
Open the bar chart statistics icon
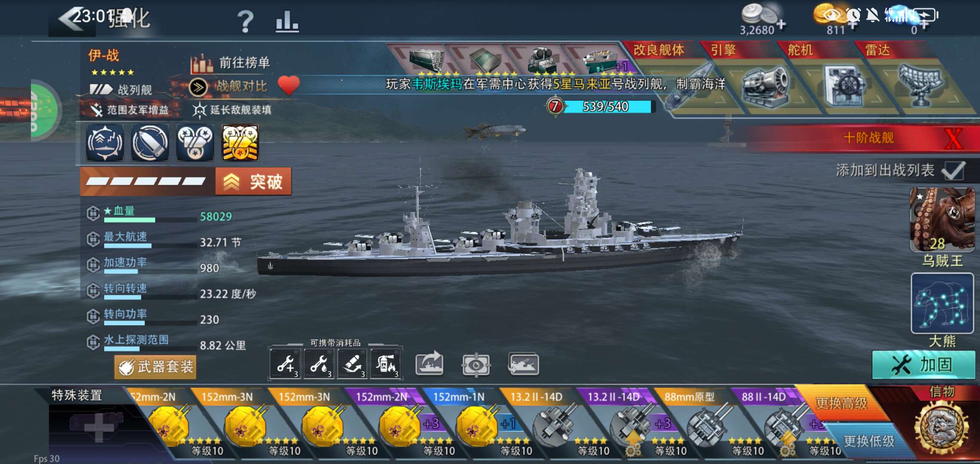[x=287, y=21]
